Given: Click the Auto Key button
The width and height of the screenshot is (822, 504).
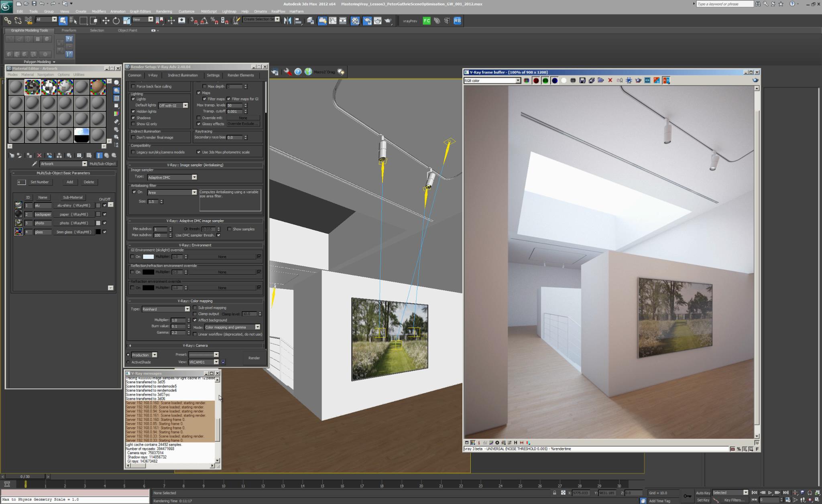Looking at the screenshot, I should coord(703,493).
